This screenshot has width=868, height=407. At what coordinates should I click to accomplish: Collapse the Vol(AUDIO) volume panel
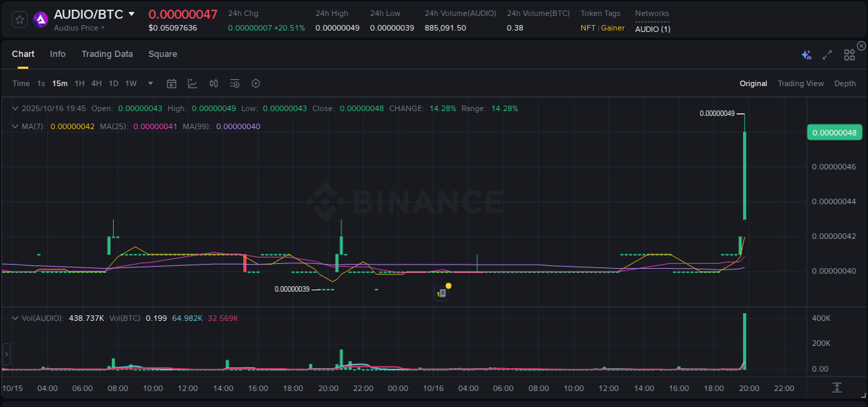[x=15, y=318]
